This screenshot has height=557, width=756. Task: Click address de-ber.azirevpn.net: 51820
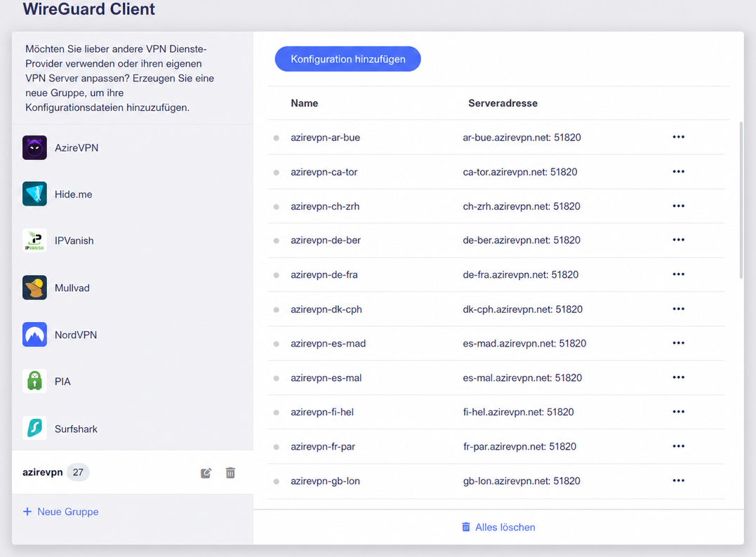[x=521, y=240]
